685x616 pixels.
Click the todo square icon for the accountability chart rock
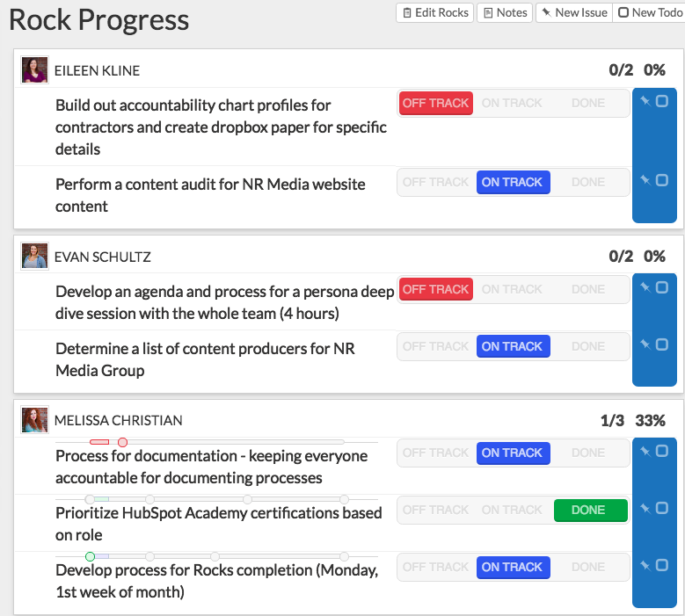(662, 102)
